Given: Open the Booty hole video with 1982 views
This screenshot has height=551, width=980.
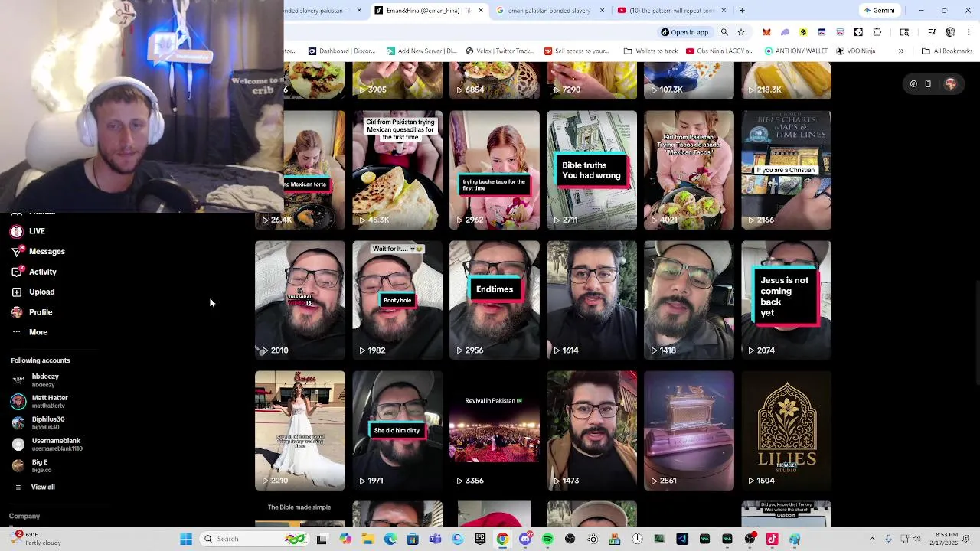Looking at the screenshot, I should pos(397,300).
